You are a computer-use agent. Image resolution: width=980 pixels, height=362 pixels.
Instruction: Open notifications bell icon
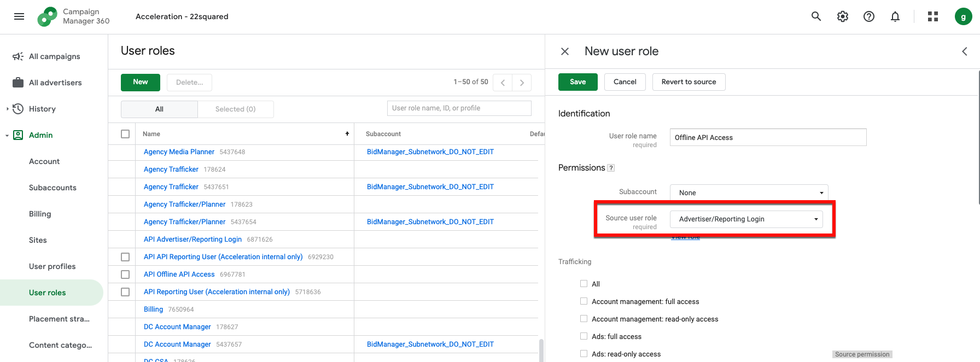pyautogui.click(x=895, y=16)
